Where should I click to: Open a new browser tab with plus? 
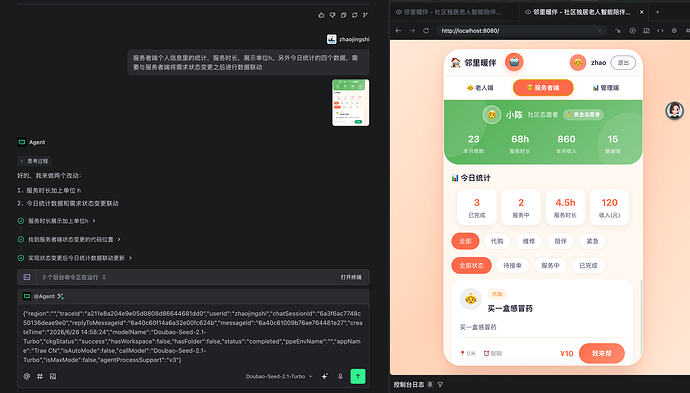657,12
